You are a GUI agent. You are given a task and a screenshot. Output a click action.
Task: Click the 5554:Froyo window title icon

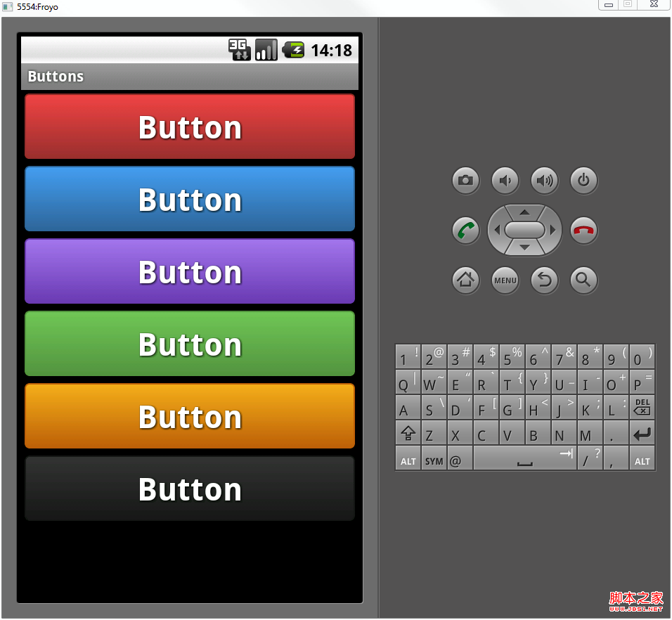[7, 7]
